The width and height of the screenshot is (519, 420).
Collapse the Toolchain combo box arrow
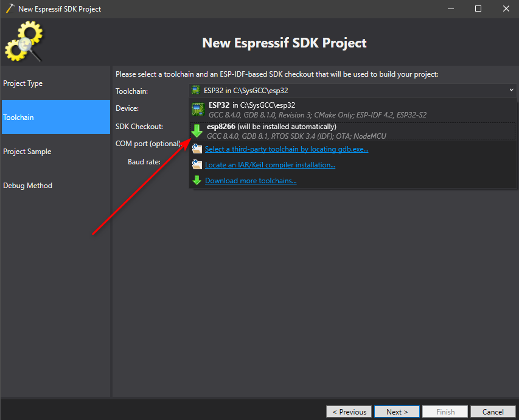pyautogui.click(x=511, y=90)
